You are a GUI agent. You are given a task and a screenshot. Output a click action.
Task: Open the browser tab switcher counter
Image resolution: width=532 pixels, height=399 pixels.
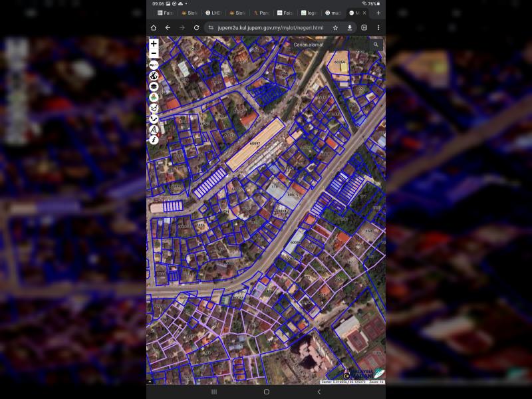pyautogui.click(x=364, y=28)
